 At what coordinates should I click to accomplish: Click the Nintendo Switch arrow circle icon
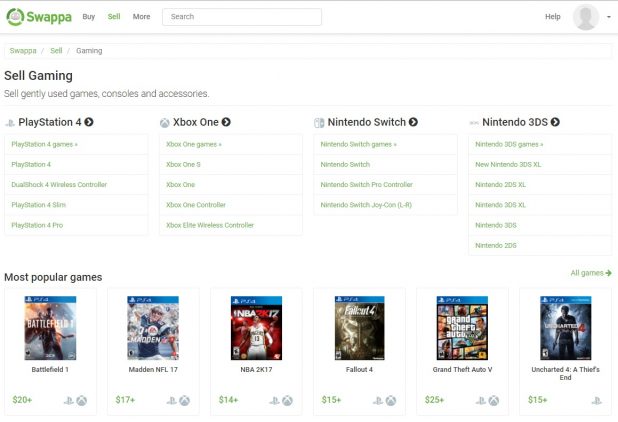point(413,122)
